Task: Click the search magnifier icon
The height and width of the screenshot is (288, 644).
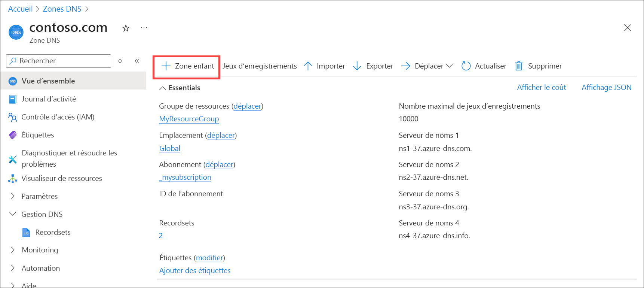Action: [x=13, y=61]
